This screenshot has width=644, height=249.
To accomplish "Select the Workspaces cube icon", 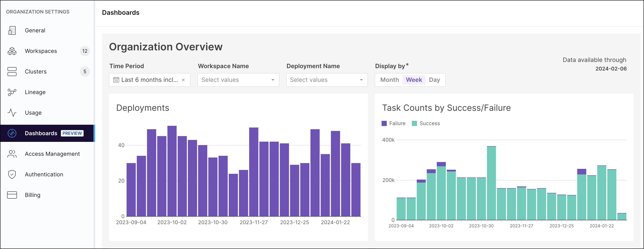I will pos(12,51).
